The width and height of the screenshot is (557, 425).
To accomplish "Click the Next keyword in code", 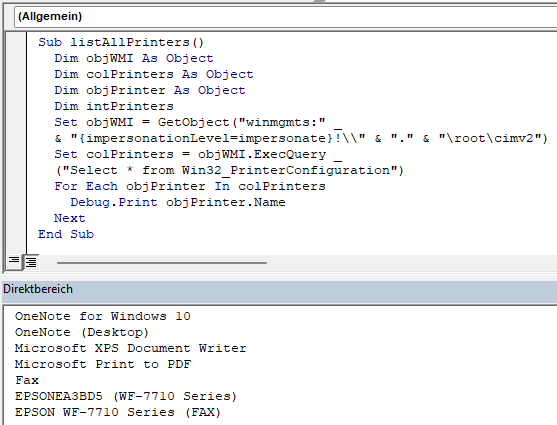I will [70, 218].
